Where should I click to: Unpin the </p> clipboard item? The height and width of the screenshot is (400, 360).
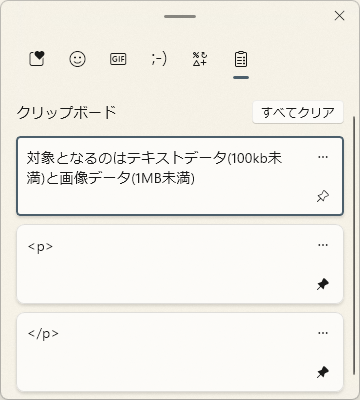(323, 372)
